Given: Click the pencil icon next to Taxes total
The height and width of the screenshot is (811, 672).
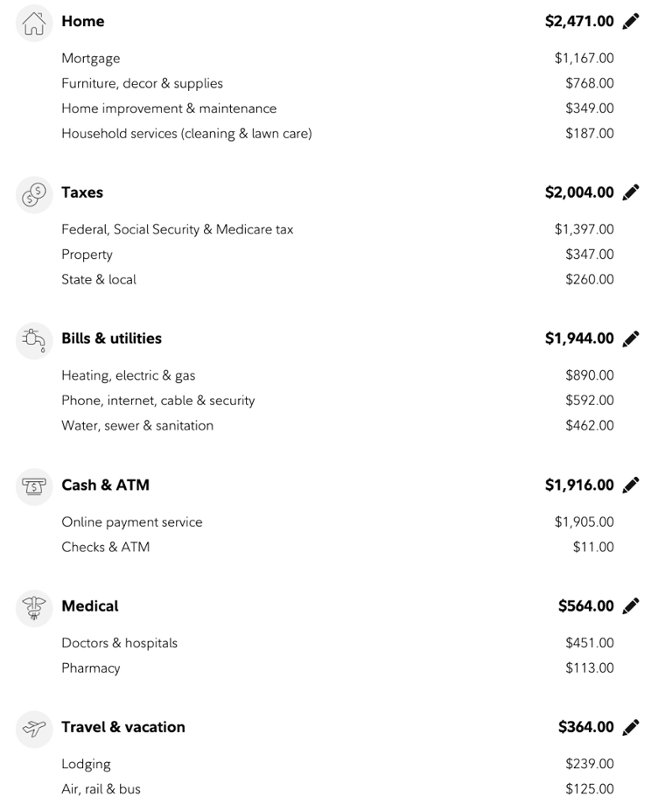Looking at the screenshot, I should pos(631,192).
